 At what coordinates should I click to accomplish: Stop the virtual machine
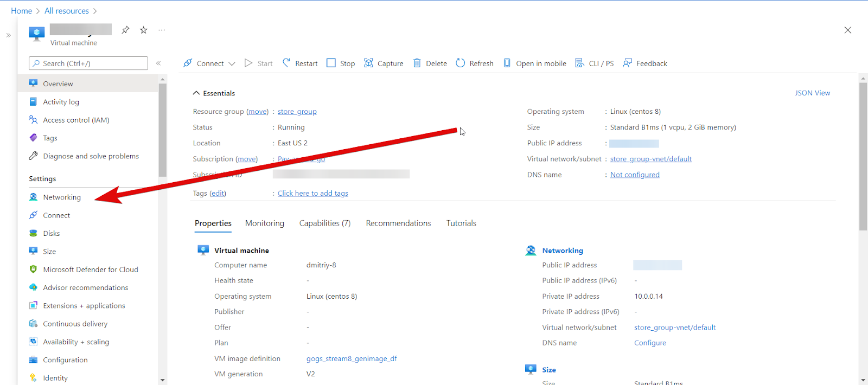pyautogui.click(x=341, y=63)
